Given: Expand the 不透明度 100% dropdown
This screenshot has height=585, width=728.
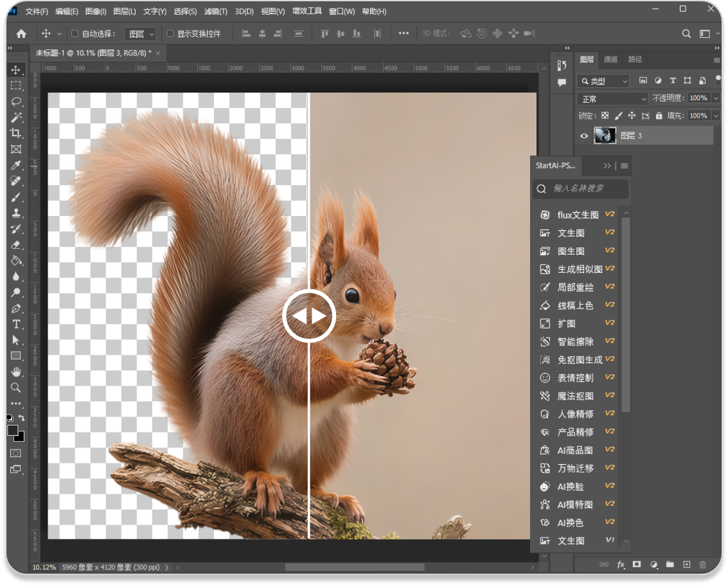Looking at the screenshot, I should coord(716,98).
